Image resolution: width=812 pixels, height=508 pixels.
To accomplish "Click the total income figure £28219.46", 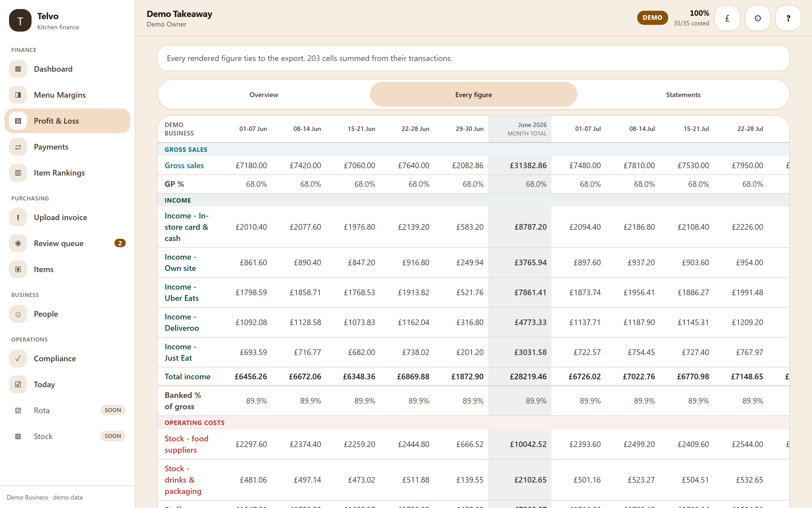I will pos(528,377).
